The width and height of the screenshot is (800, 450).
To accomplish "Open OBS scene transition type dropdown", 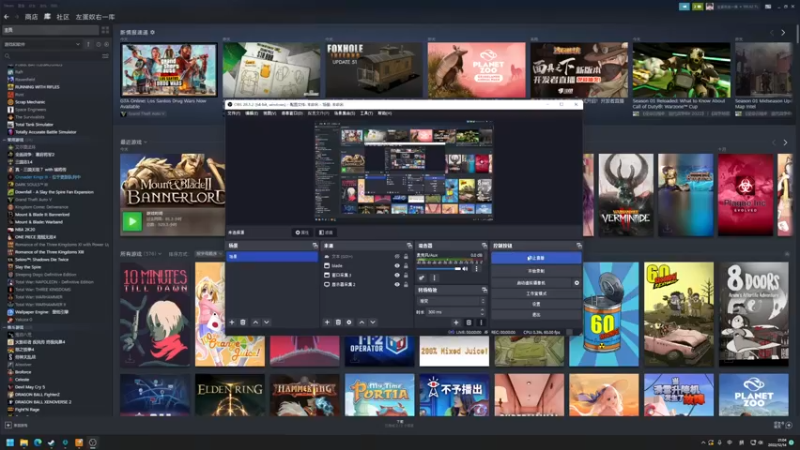I will coord(452,301).
